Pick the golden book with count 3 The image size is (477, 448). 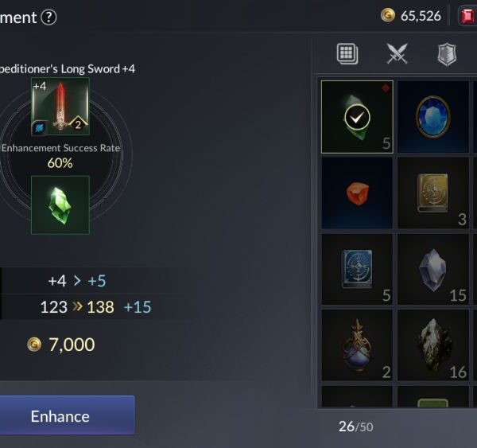433,193
